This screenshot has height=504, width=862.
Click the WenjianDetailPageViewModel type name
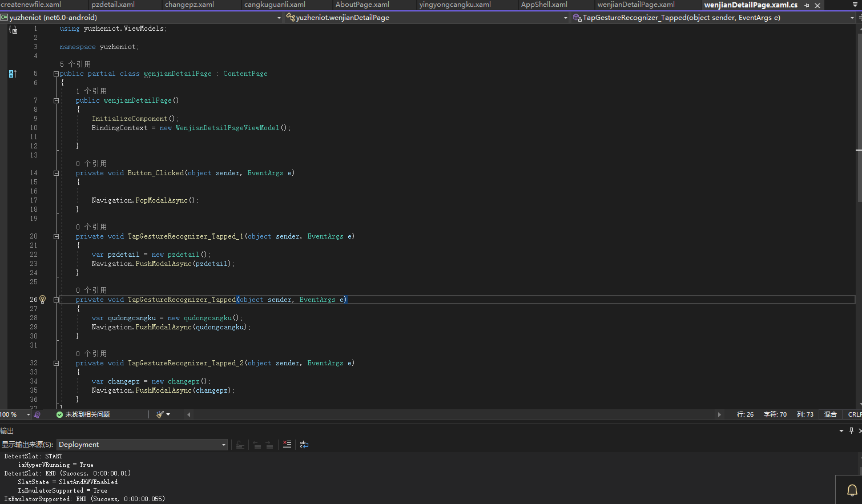coord(227,128)
